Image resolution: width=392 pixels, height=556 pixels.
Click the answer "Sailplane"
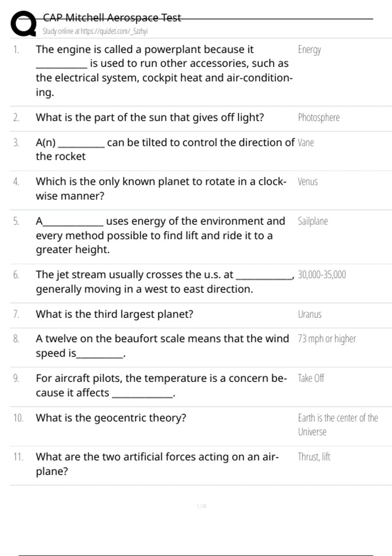point(313,221)
